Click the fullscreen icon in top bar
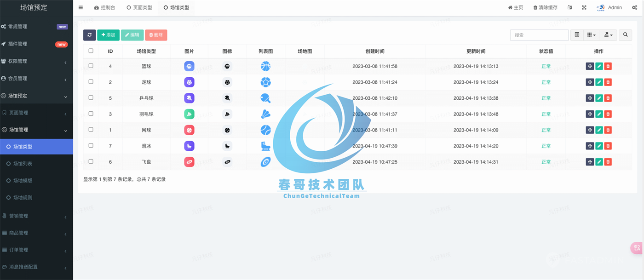This screenshot has width=644, height=280. 584,8
